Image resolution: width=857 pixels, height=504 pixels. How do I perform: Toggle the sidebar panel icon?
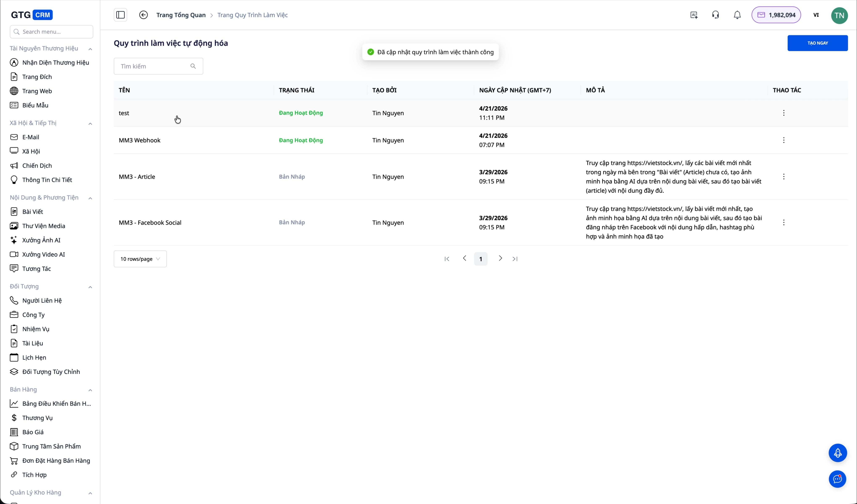point(120,15)
